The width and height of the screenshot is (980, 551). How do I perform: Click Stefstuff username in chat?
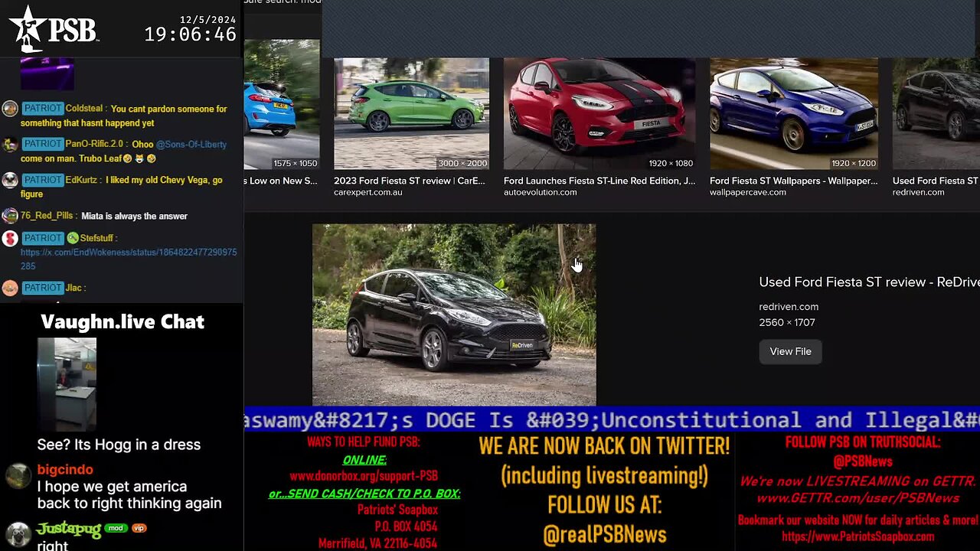point(98,238)
